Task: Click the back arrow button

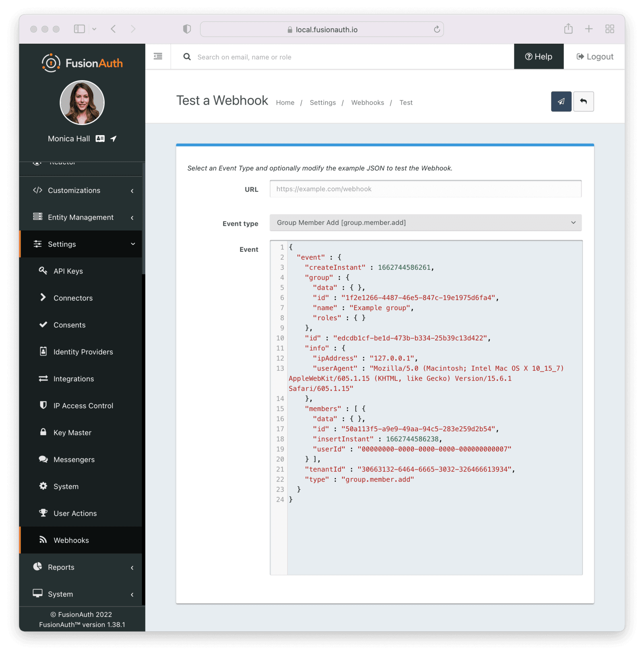Action: (x=583, y=101)
